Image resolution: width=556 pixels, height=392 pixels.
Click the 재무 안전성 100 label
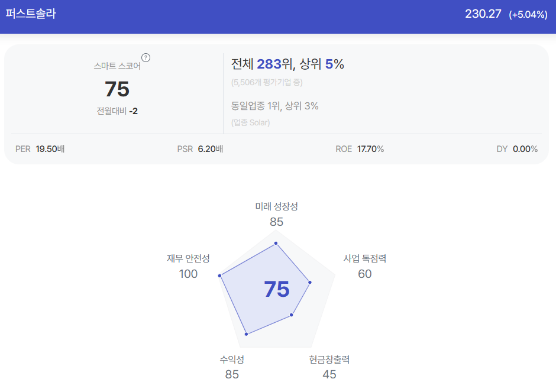click(x=188, y=267)
